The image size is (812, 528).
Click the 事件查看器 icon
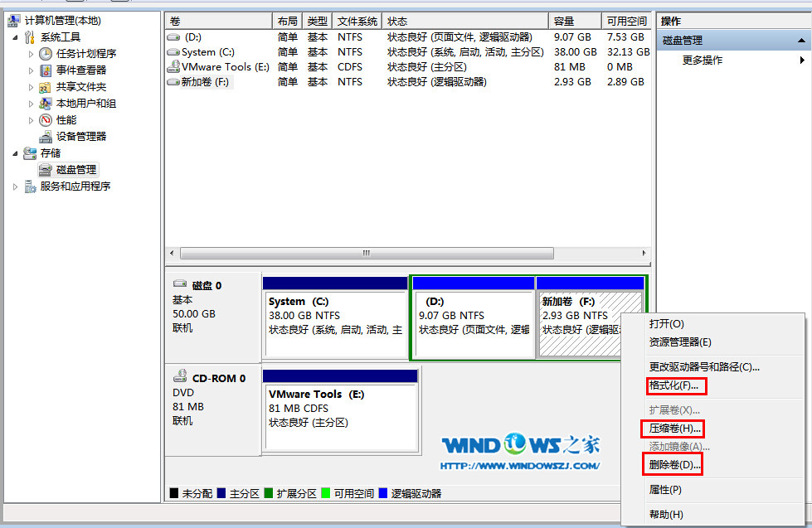46,70
